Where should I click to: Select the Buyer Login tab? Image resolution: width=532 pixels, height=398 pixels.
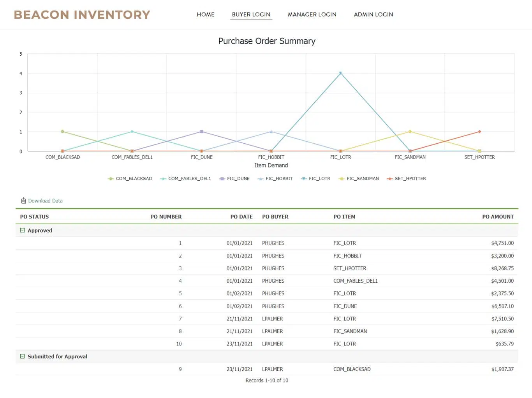pyautogui.click(x=251, y=14)
